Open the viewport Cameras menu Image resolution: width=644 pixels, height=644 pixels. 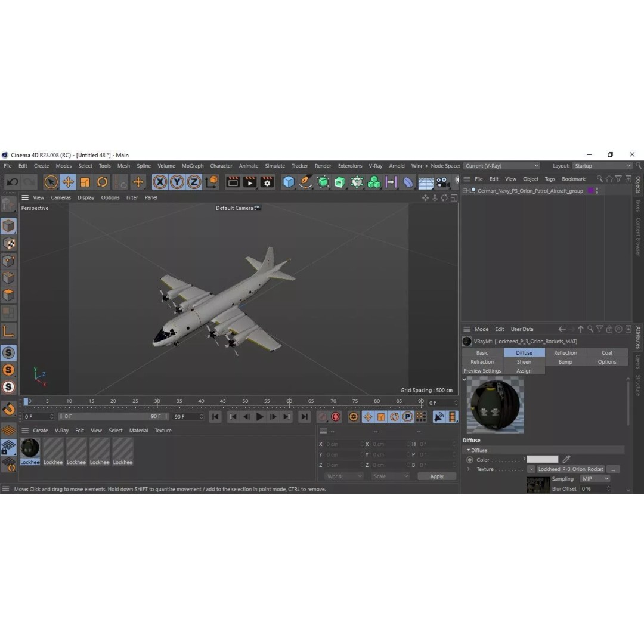61,197
